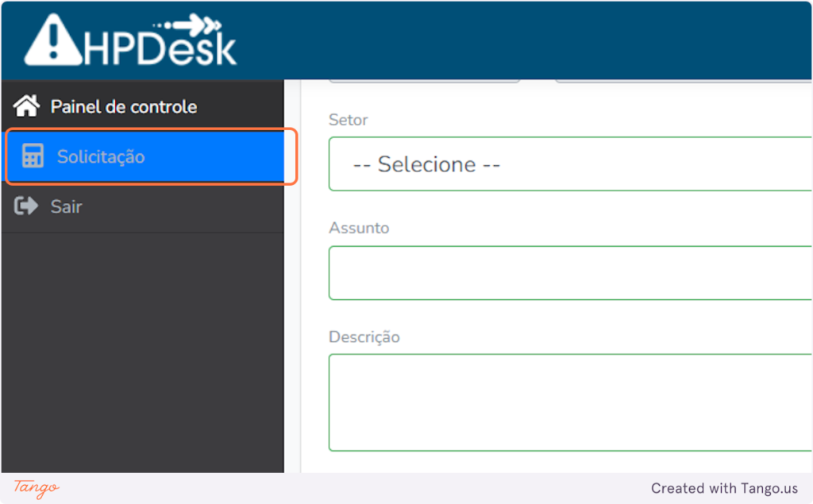
Task: Open Painel de controle menu item
Action: coord(143,106)
